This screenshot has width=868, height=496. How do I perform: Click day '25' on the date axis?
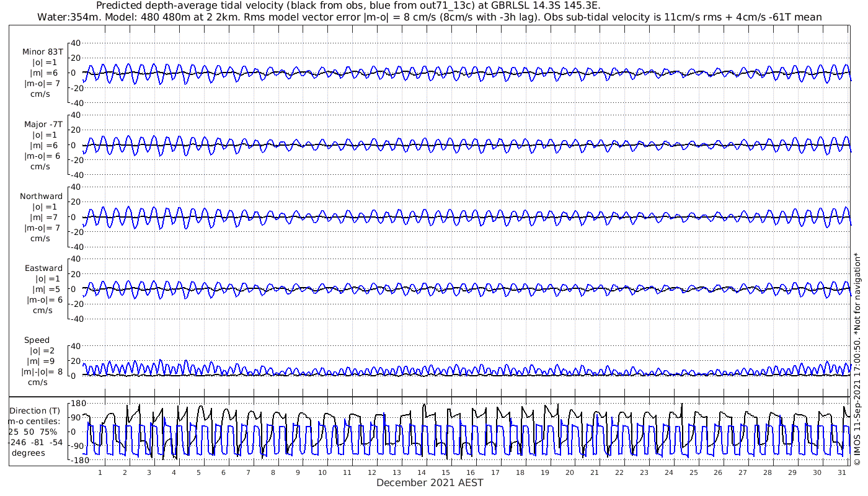pyautogui.click(x=693, y=472)
